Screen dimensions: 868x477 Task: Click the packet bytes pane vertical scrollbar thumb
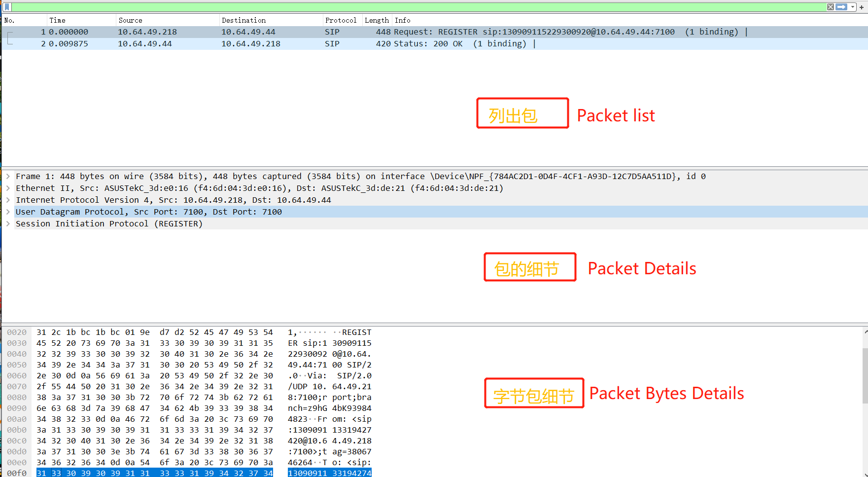pos(865,376)
